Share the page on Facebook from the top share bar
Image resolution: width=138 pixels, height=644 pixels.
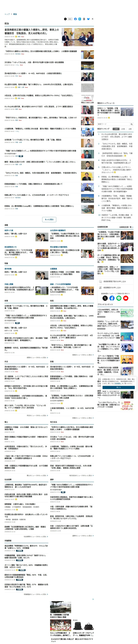click(x=75, y=19)
